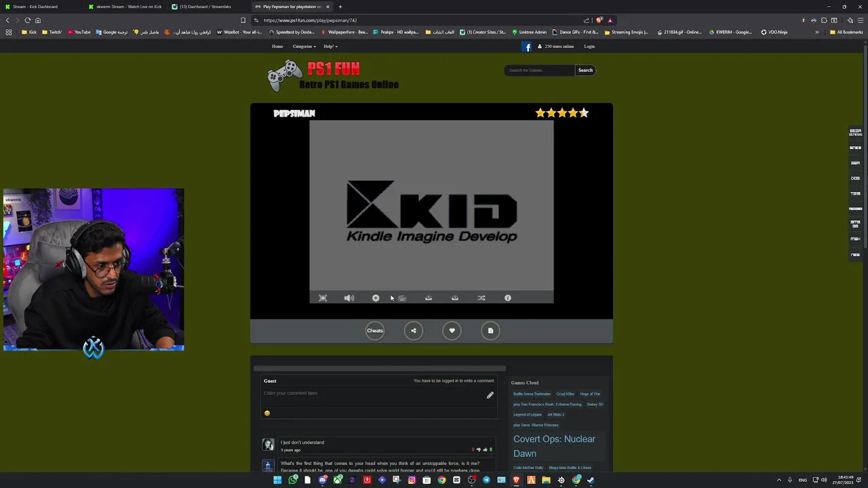Screen dimensions: 868x488
Task: Click the plus icon in emulator toolbar
Action: (x=376, y=298)
